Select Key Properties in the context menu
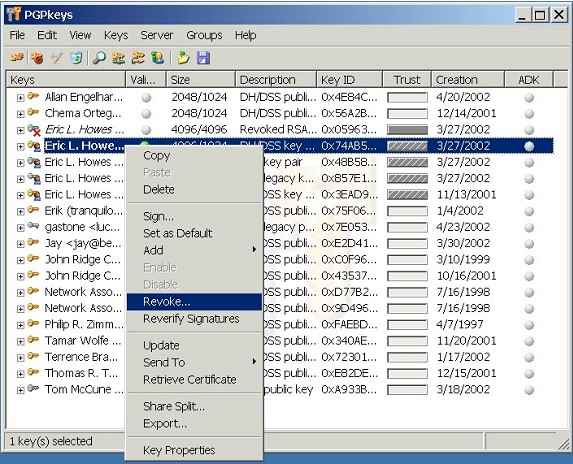 (x=194, y=450)
